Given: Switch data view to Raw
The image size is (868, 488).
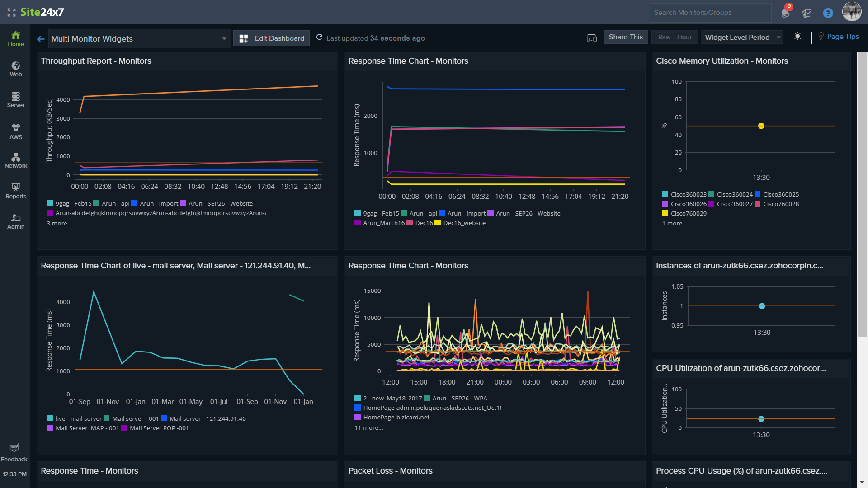Looking at the screenshot, I should tap(664, 38).
